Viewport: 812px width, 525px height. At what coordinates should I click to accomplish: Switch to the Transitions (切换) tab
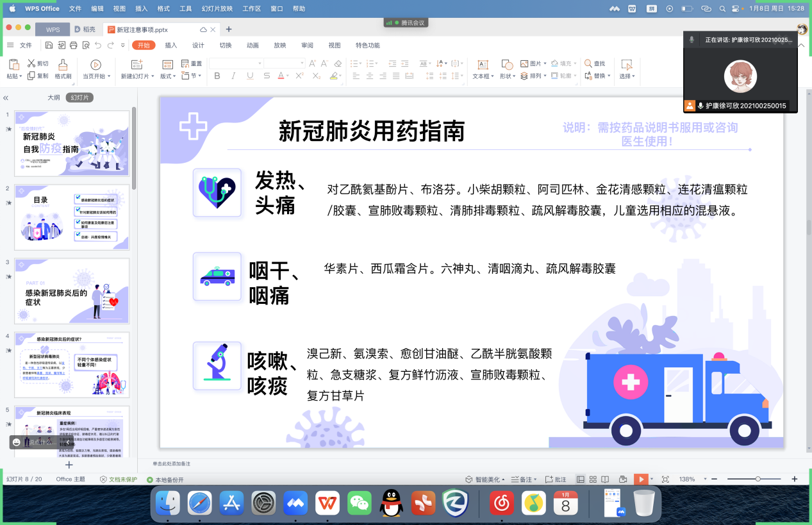click(x=226, y=45)
